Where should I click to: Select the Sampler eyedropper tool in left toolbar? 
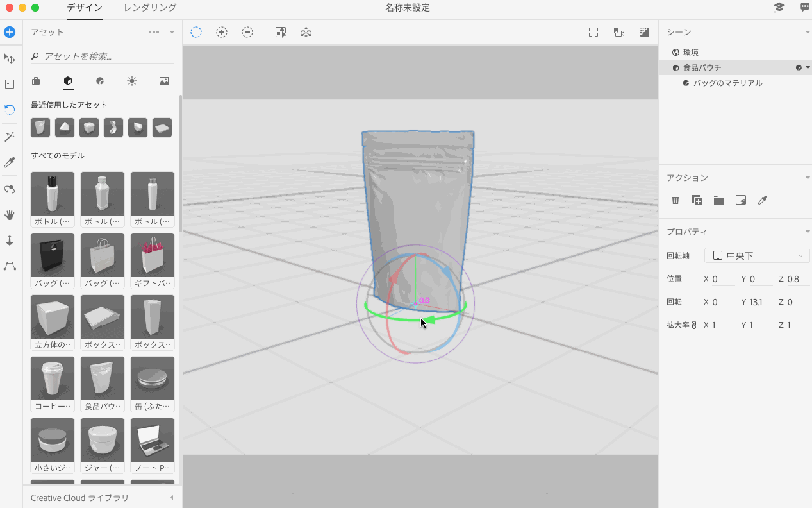10,163
